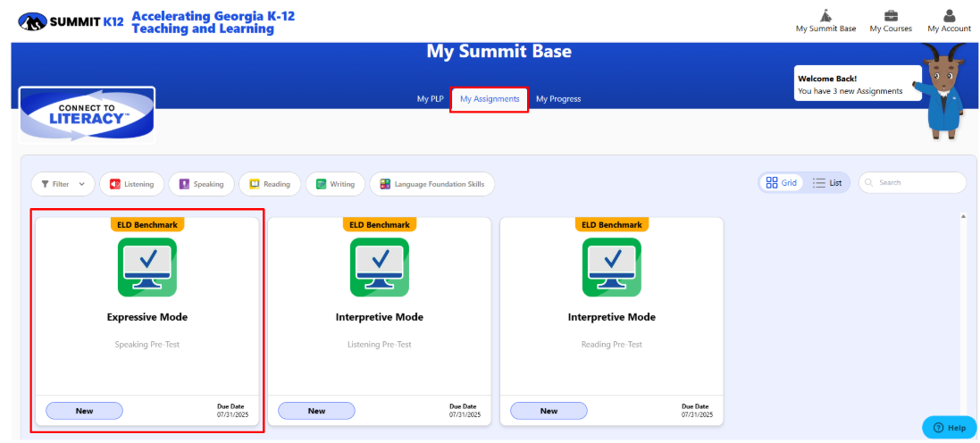Click Interpretive Mode title of Listening Pre-Test card
The width and height of the screenshot is (980, 443).
pos(380,317)
